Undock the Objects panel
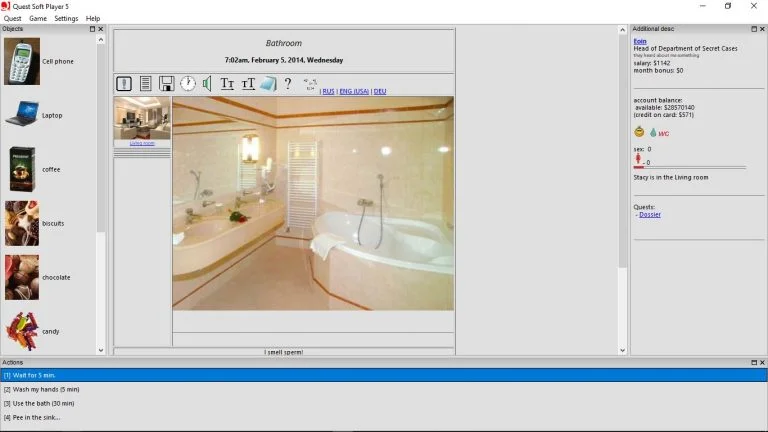 tap(92, 29)
